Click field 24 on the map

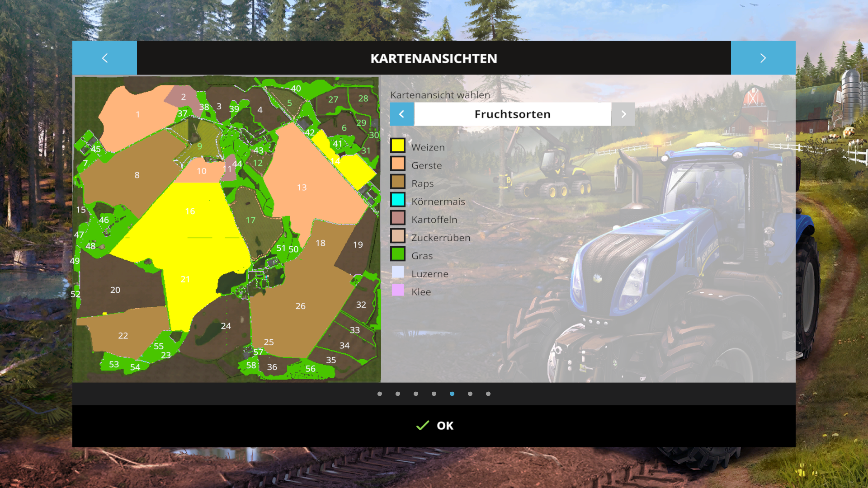coord(226,326)
